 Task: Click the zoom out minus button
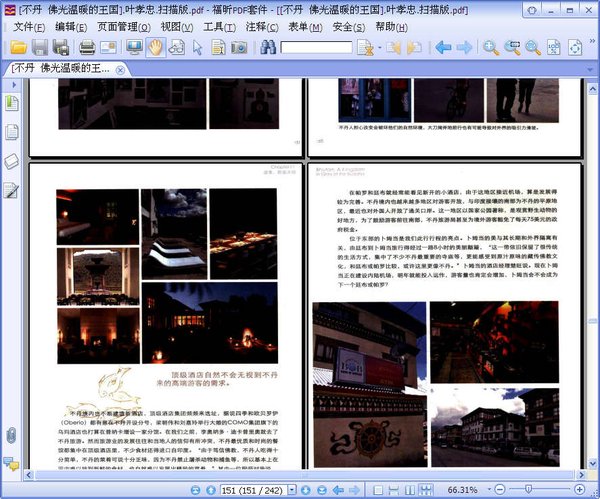tap(499, 489)
